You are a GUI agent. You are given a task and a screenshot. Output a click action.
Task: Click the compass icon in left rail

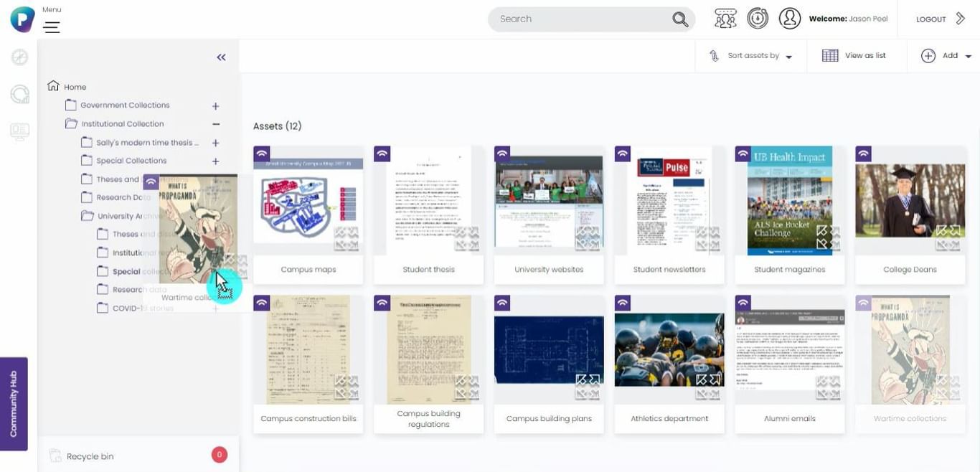click(x=19, y=57)
